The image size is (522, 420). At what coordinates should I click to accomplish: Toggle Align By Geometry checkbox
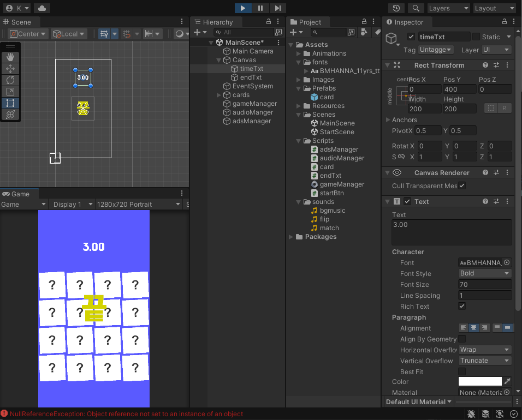pos(462,339)
